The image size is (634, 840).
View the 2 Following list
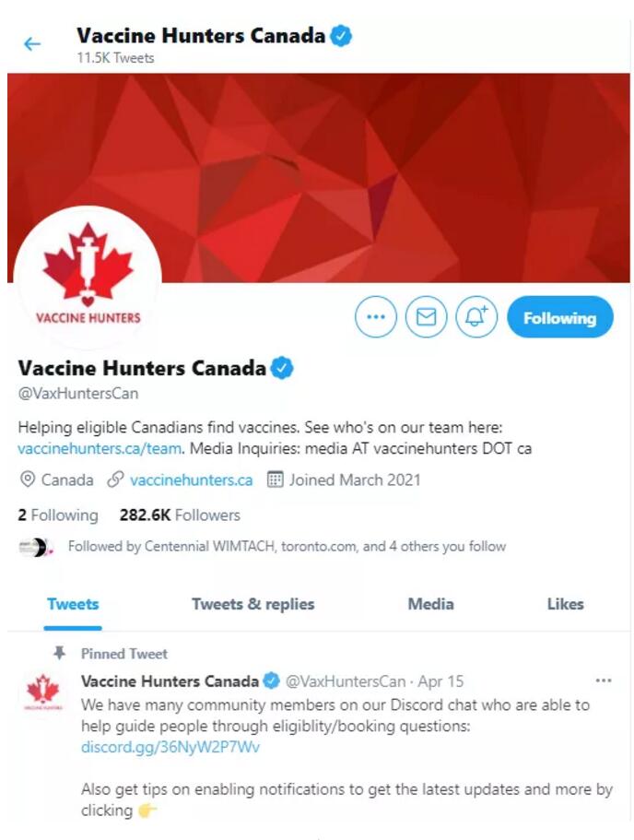58,515
